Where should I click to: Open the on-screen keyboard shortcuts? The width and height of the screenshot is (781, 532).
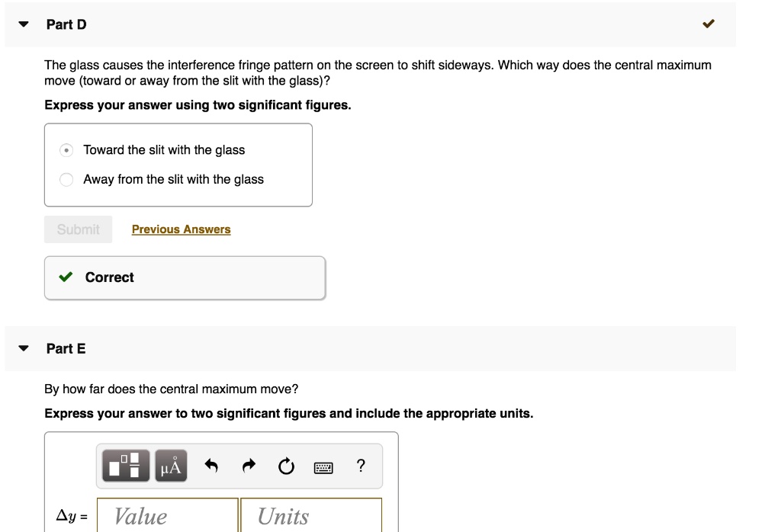pyautogui.click(x=323, y=466)
